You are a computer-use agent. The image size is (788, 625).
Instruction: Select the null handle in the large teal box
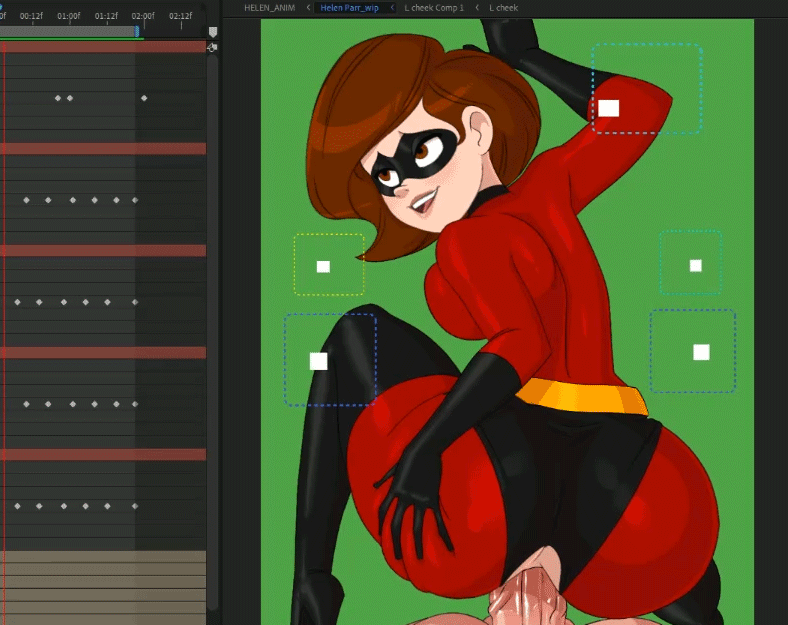pyautogui.click(x=609, y=108)
